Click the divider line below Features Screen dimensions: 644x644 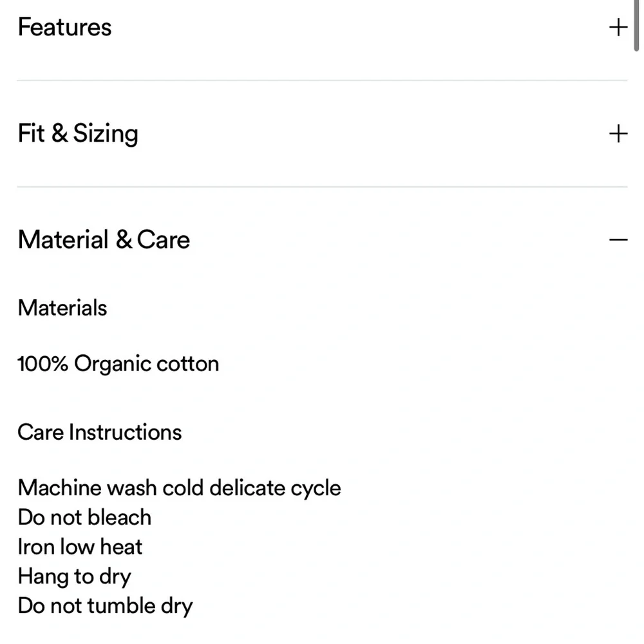pyautogui.click(x=322, y=80)
